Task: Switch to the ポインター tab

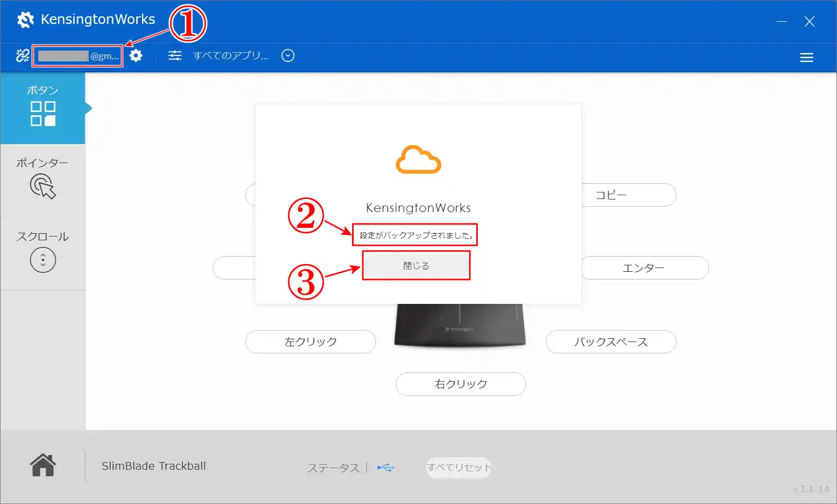Action: click(x=42, y=181)
